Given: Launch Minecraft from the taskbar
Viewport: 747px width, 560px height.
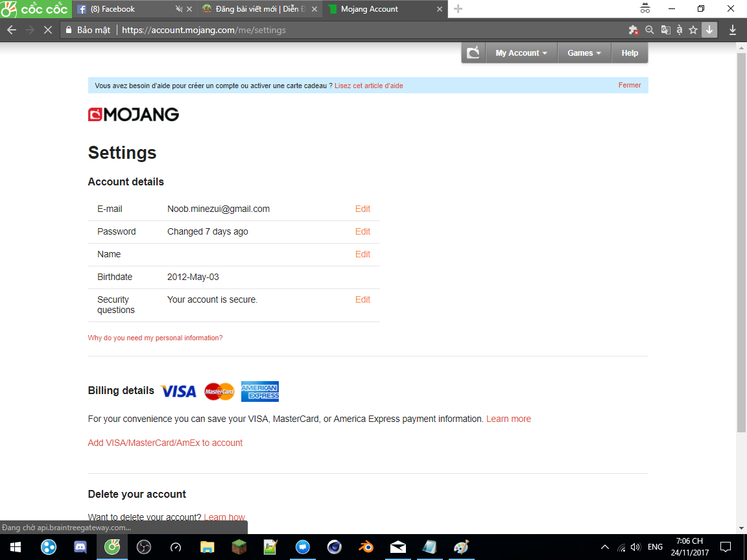Looking at the screenshot, I should point(239,547).
